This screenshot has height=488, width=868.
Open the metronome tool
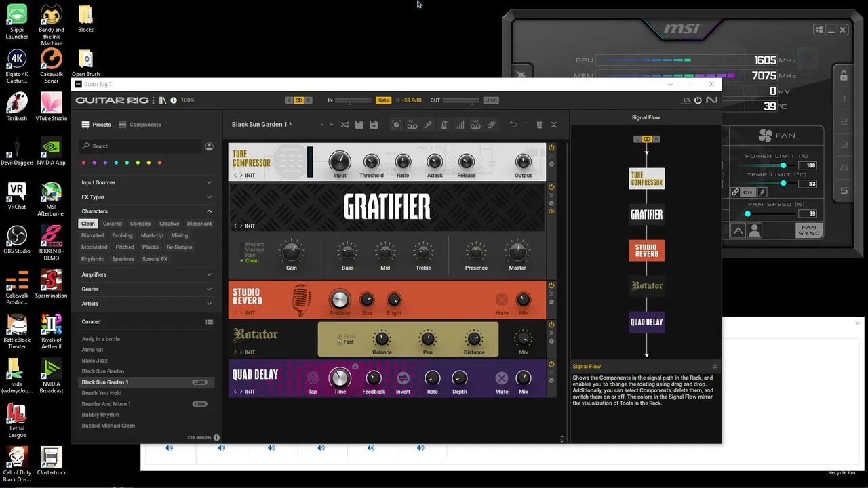(x=444, y=125)
